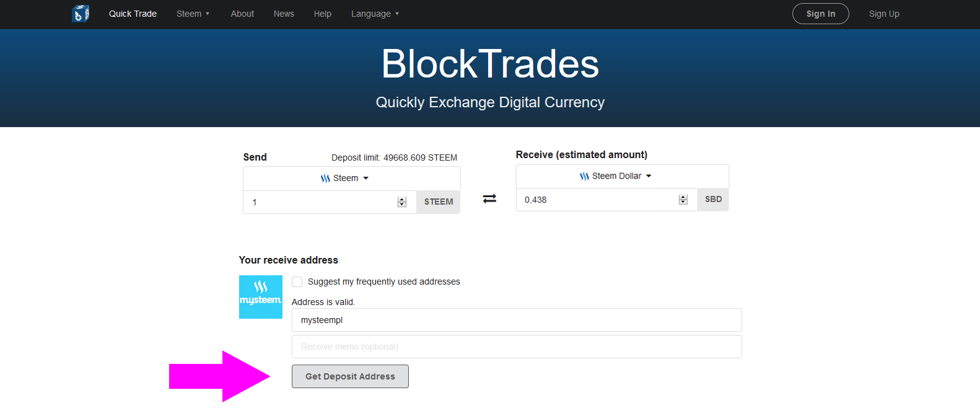Click the BlockTrades logo icon
980x408 pixels.
coord(81,14)
